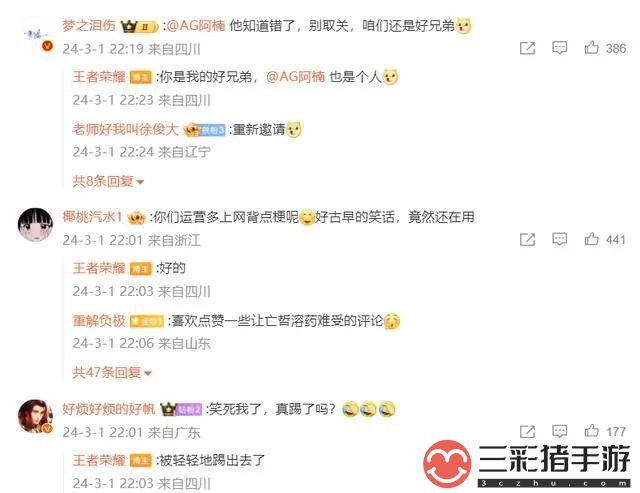Share 梦之泪伤's comment via forward icon

pyautogui.click(x=527, y=48)
